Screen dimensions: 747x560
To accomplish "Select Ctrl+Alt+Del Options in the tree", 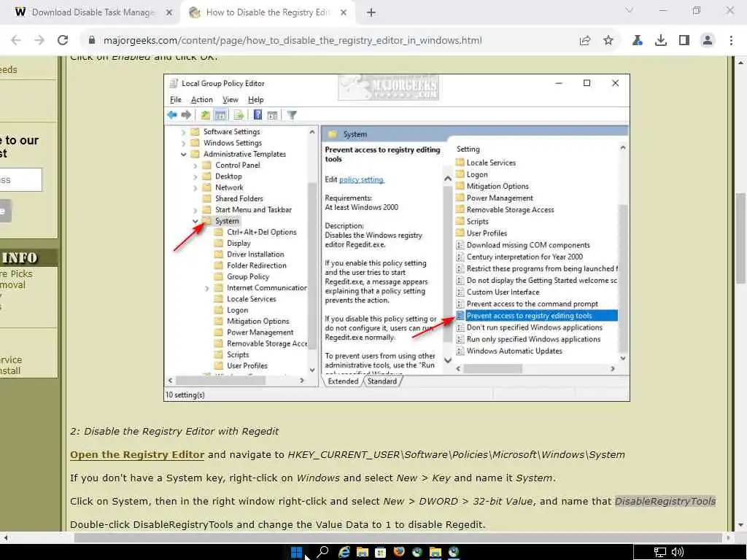I will click(x=262, y=232).
